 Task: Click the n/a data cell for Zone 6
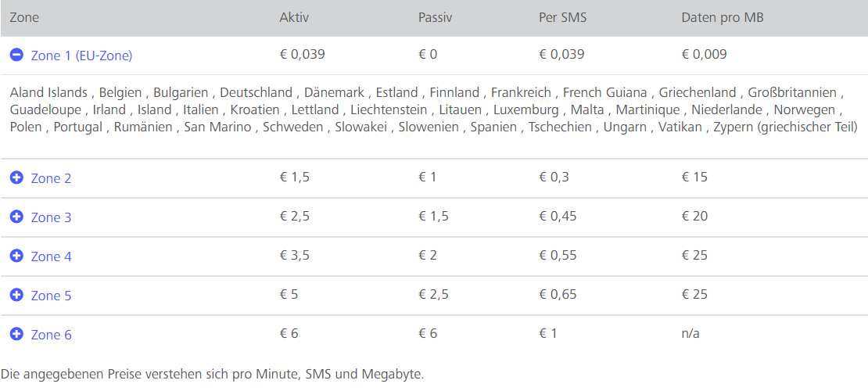click(x=690, y=334)
